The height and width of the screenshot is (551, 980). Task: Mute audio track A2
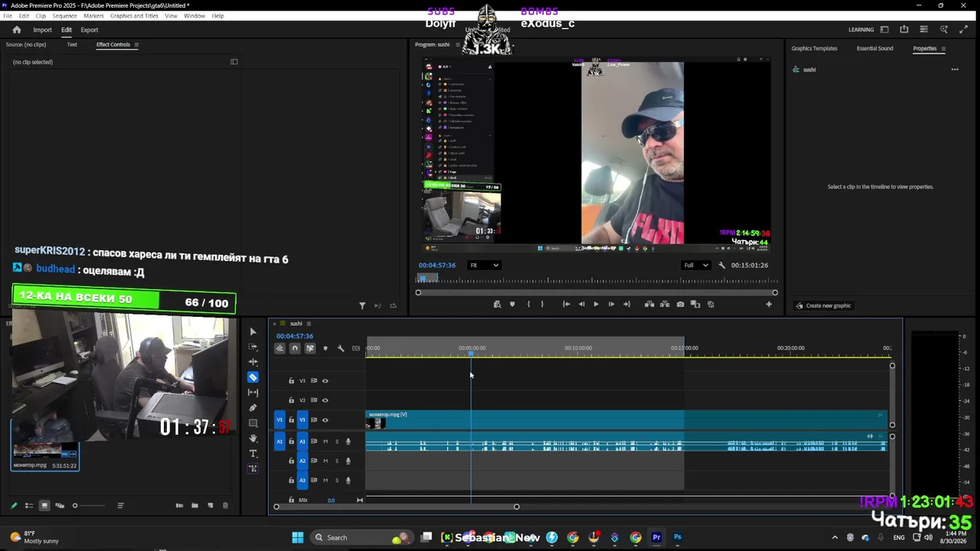coord(325,461)
